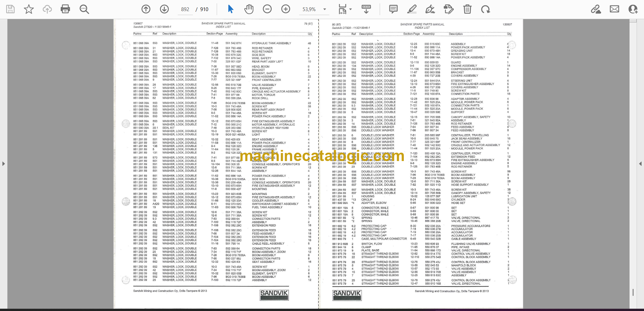The width and height of the screenshot is (644, 311).
Task: Click the left page header 79 (97)
Action: point(308,24)
